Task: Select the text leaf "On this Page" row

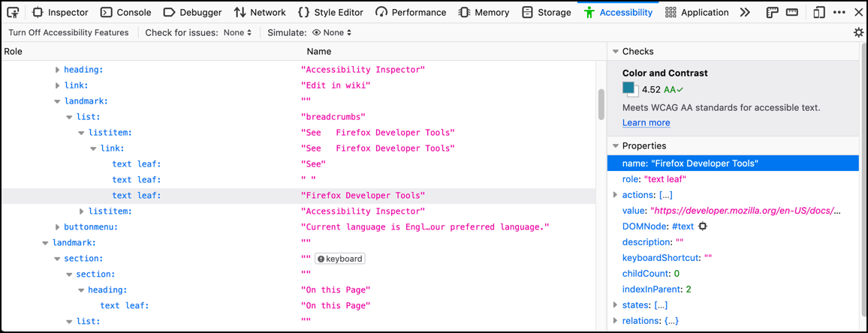Action: [299, 305]
